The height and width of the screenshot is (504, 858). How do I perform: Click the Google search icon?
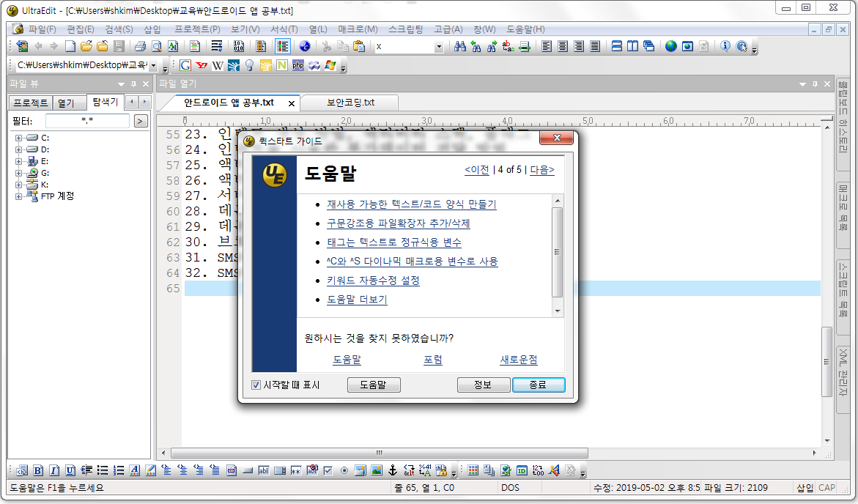click(x=185, y=66)
